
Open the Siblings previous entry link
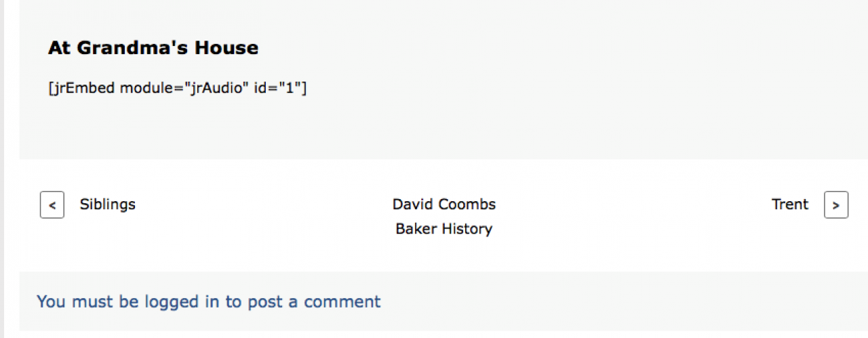(x=108, y=205)
